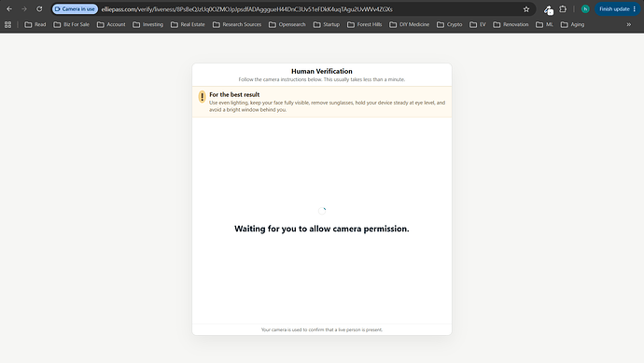
Task: Open the Forest Hills bookmarks folder
Action: click(365, 24)
